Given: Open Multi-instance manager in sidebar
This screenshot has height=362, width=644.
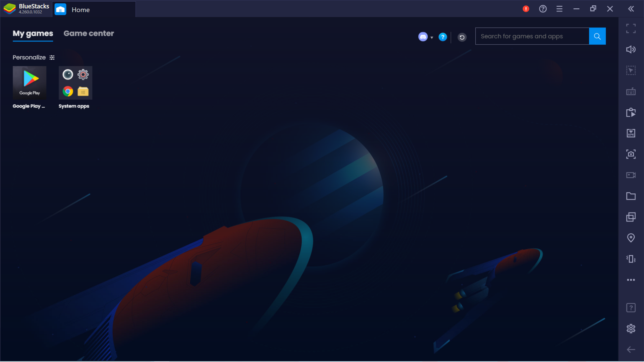Looking at the screenshot, I should [x=631, y=217].
